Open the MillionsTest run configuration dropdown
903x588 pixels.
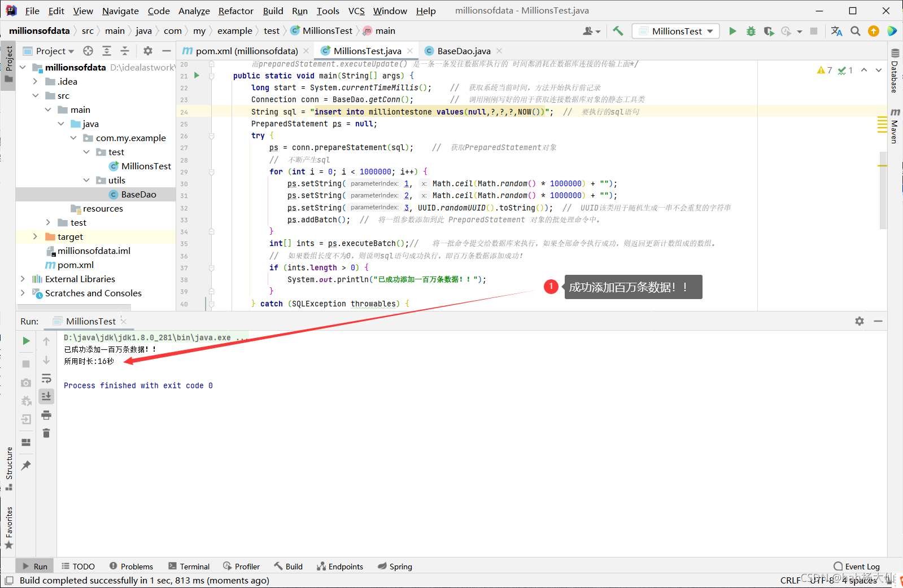pyautogui.click(x=676, y=31)
